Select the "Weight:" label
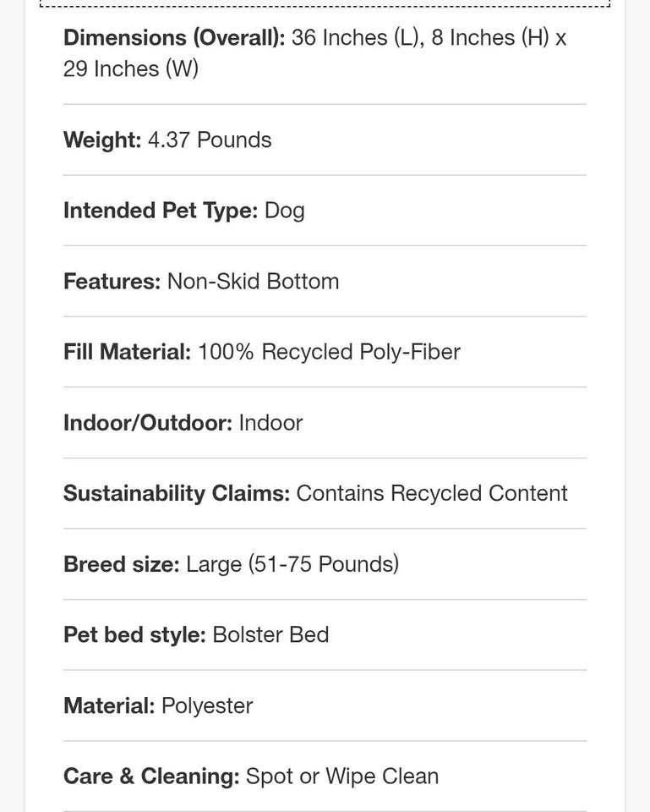Image resolution: width=650 pixels, height=812 pixels. (x=102, y=140)
